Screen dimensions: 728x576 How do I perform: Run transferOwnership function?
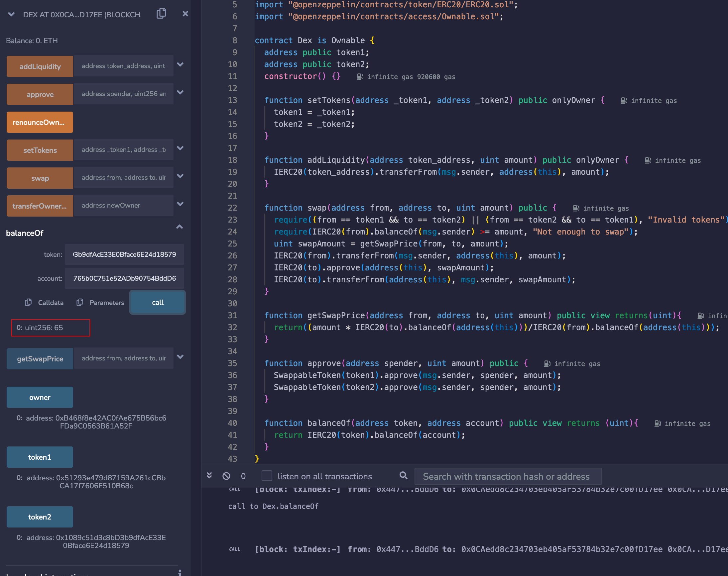click(x=40, y=206)
